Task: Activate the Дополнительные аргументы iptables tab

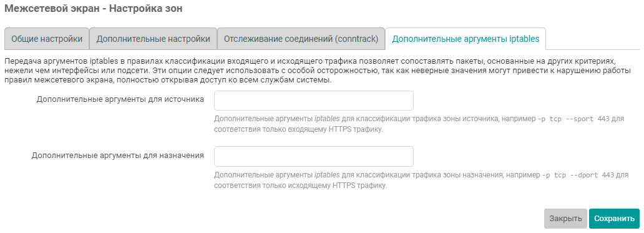Action: pos(466,39)
